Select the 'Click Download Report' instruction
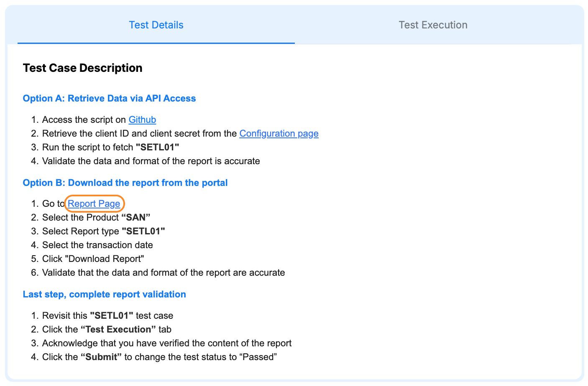 pos(92,259)
